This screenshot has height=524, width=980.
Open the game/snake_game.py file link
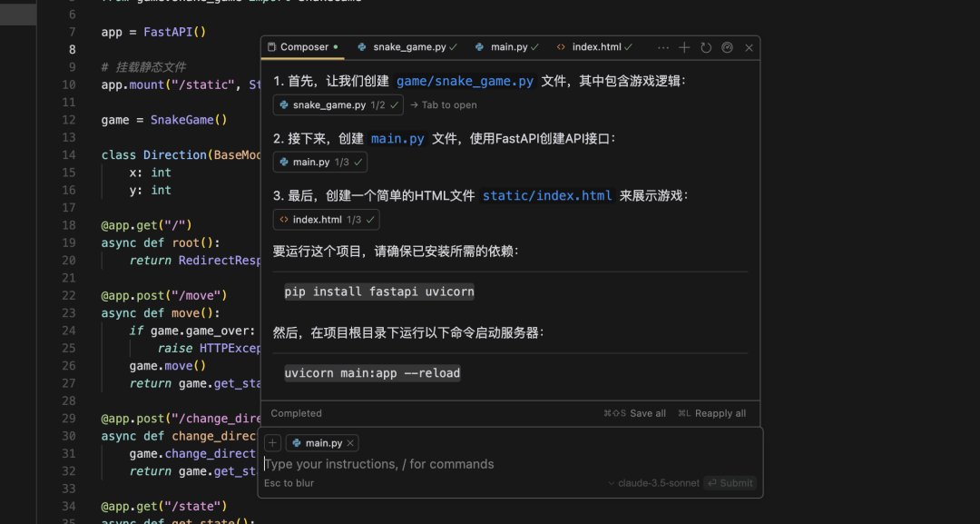[x=465, y=81]
